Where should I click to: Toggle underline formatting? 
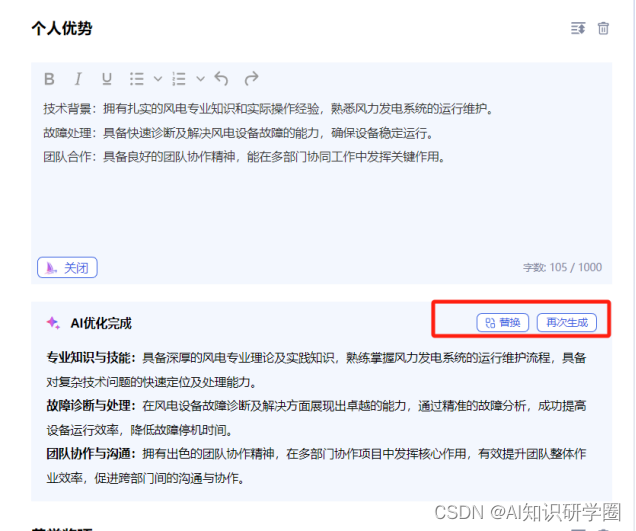pyautogui.click(x=107, y=79)
